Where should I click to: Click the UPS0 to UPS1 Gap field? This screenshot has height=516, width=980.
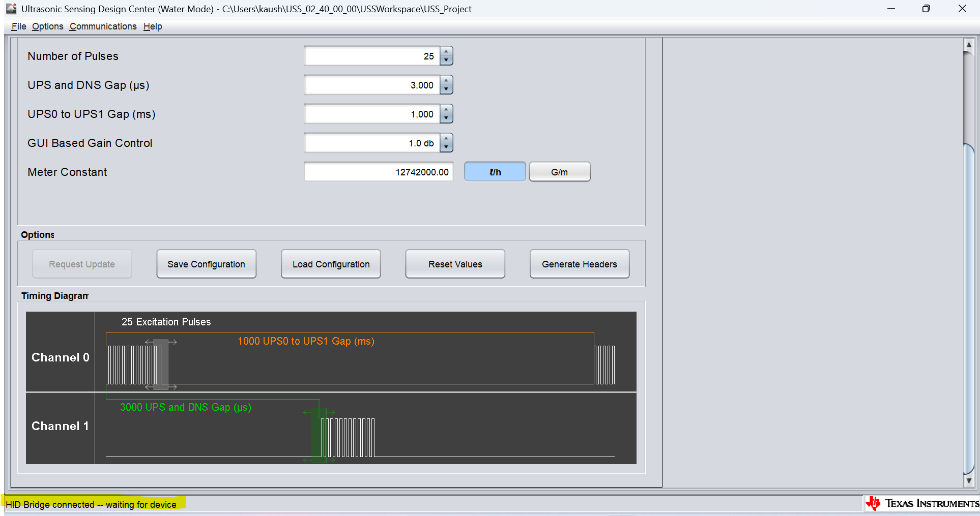tap(372, 114)
